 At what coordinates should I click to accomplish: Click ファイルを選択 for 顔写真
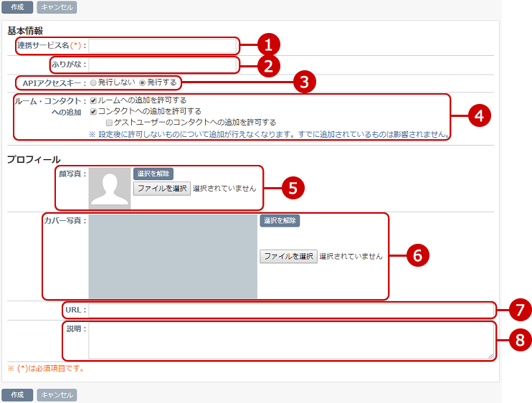(x=162, y=189)
